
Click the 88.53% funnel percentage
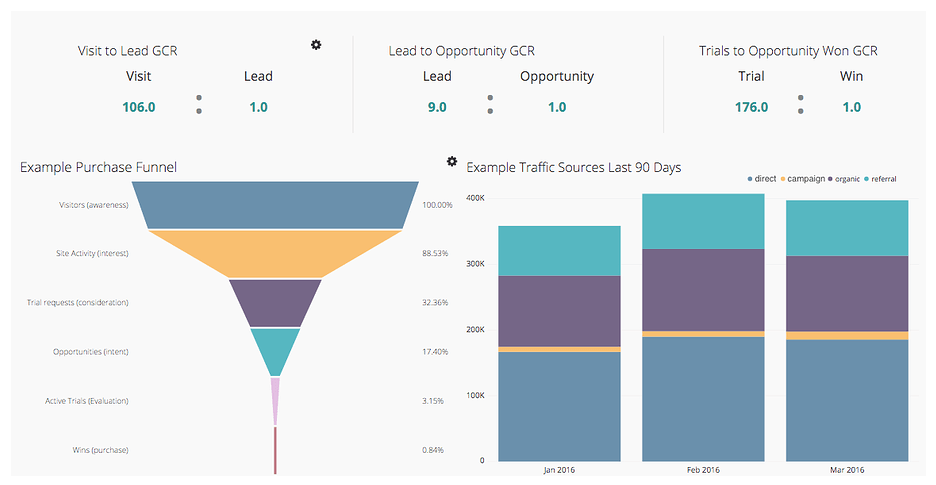(x=435, y=253)
